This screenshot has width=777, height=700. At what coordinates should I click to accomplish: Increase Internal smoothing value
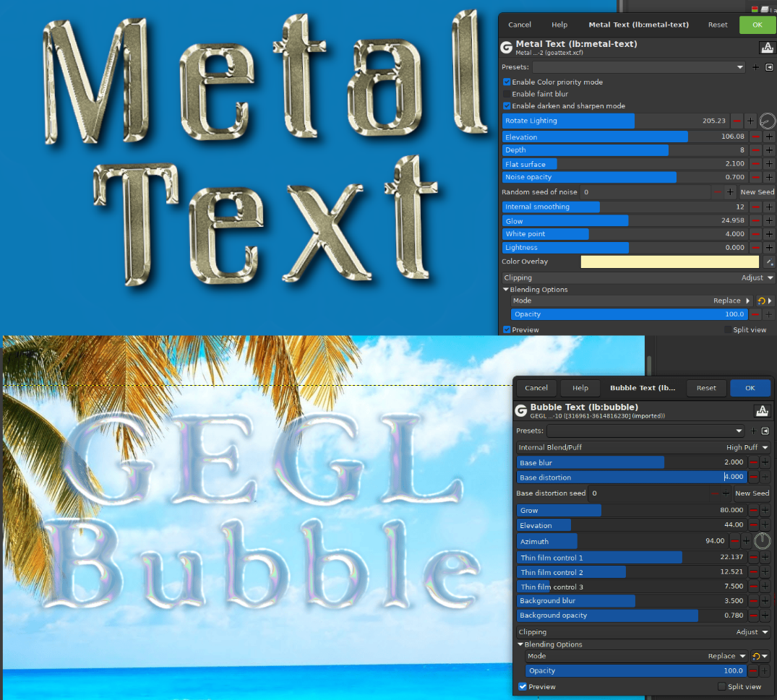pos(769,207)
